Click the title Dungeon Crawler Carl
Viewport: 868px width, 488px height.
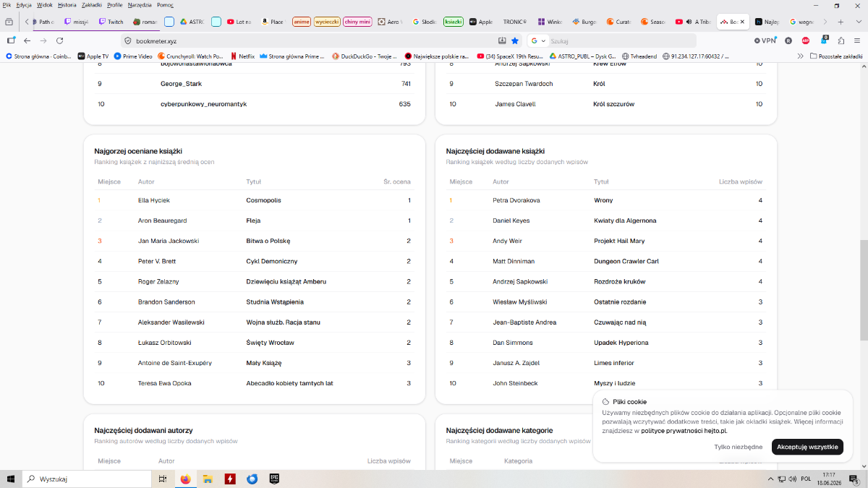[x=626, y=261]
